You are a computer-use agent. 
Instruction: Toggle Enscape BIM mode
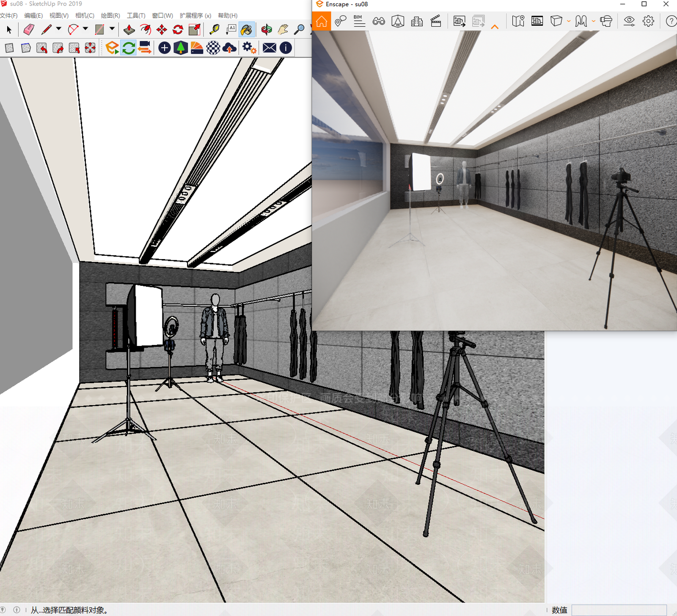click(359, 21)
